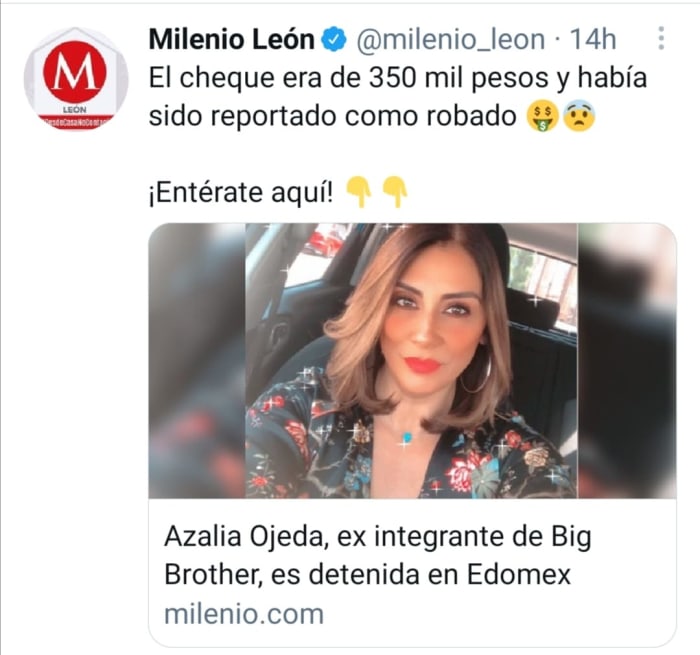
Task: Click the first pointing-down hand emoji
Action: (x=359, y=192)
